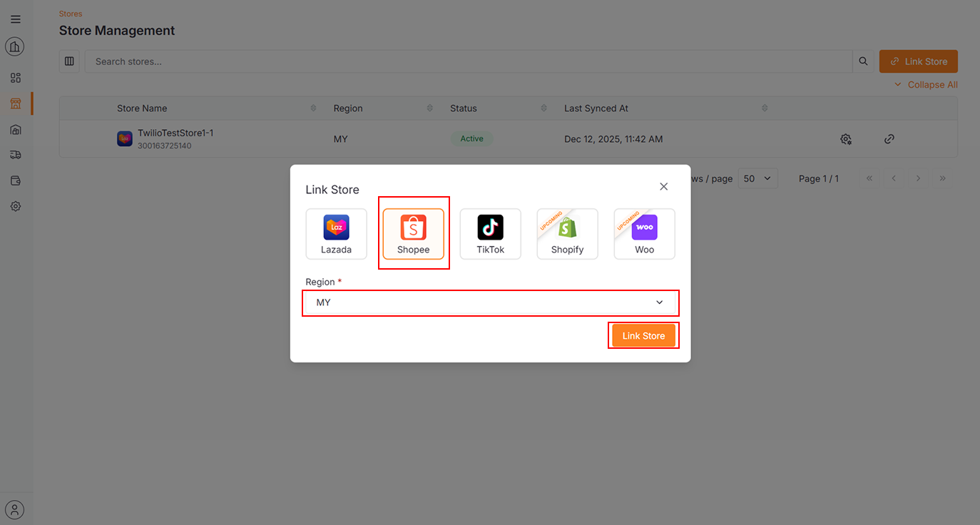
Task: Open the wallet section in the sidebar
Action: pos(15,180)
